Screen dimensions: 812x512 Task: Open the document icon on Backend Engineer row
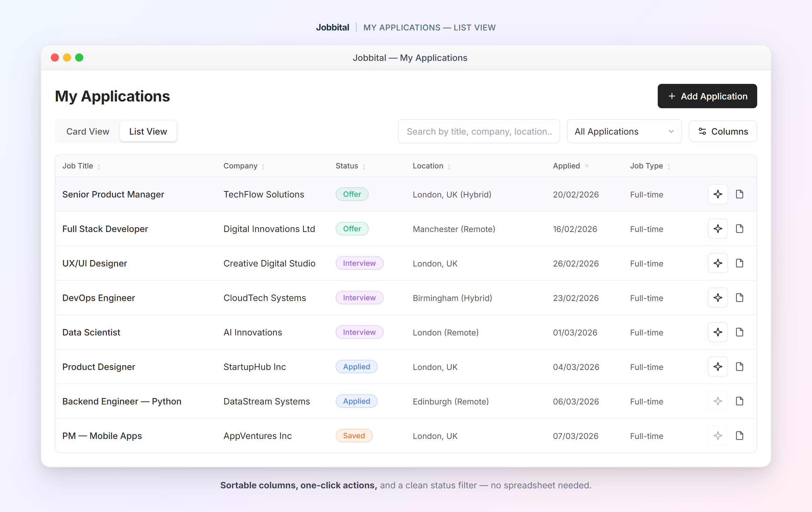[739, 401]
